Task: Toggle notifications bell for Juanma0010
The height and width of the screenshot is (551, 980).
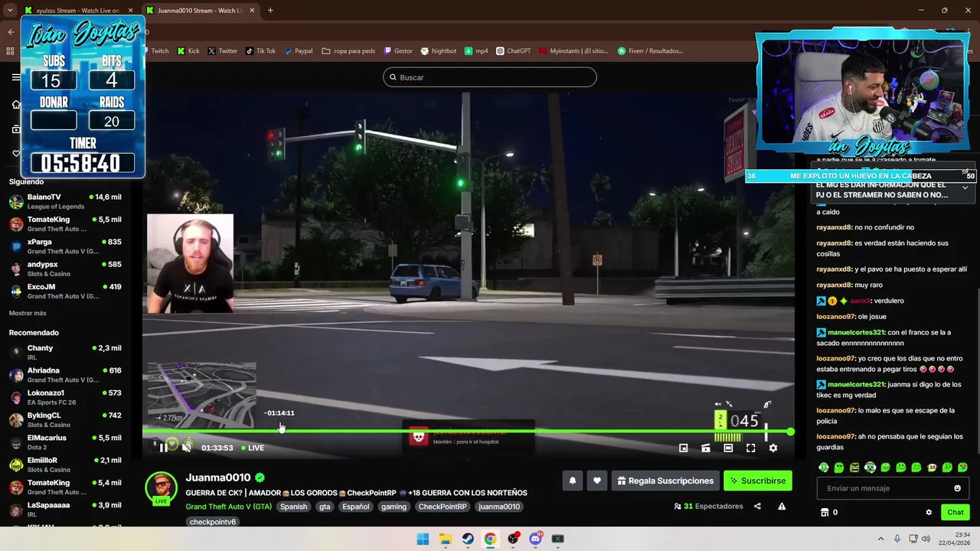Action: 572,481
